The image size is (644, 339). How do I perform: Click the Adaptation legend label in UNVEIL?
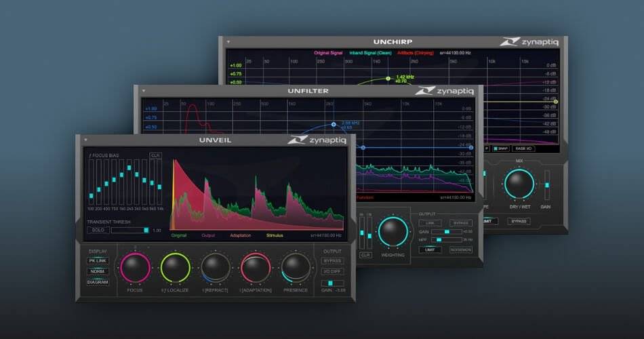pos(240,235)
